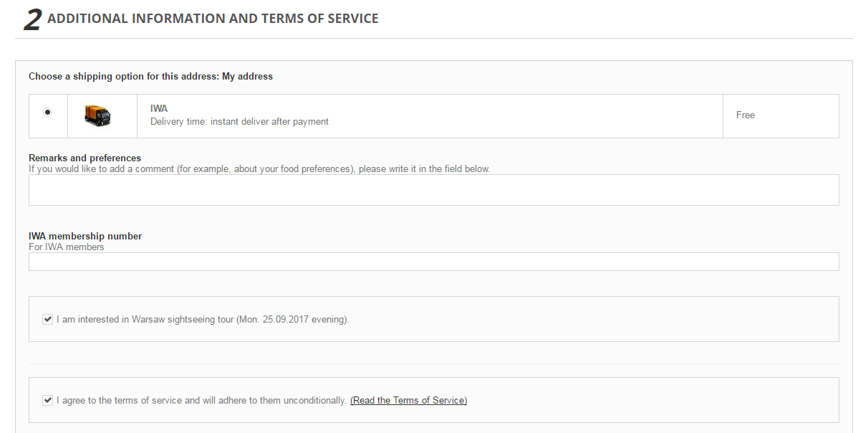Click the 'My address' text in shipping heading
Image resolution: width=868 pixels, height=433 pixels.
[x=247, y=76]
